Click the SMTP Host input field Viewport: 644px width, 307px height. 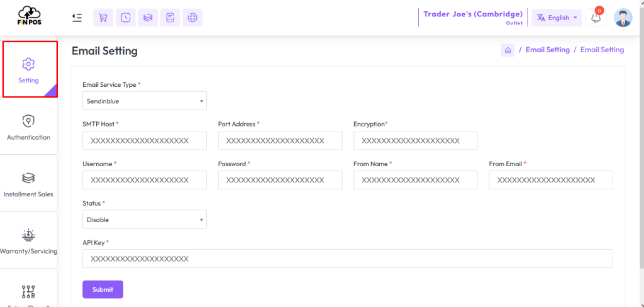point(145,140)
